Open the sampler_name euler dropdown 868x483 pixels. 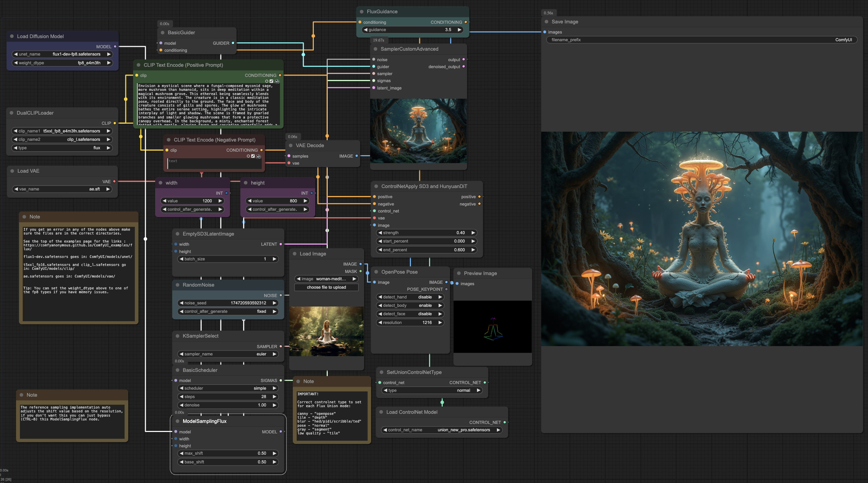[228, 354]
